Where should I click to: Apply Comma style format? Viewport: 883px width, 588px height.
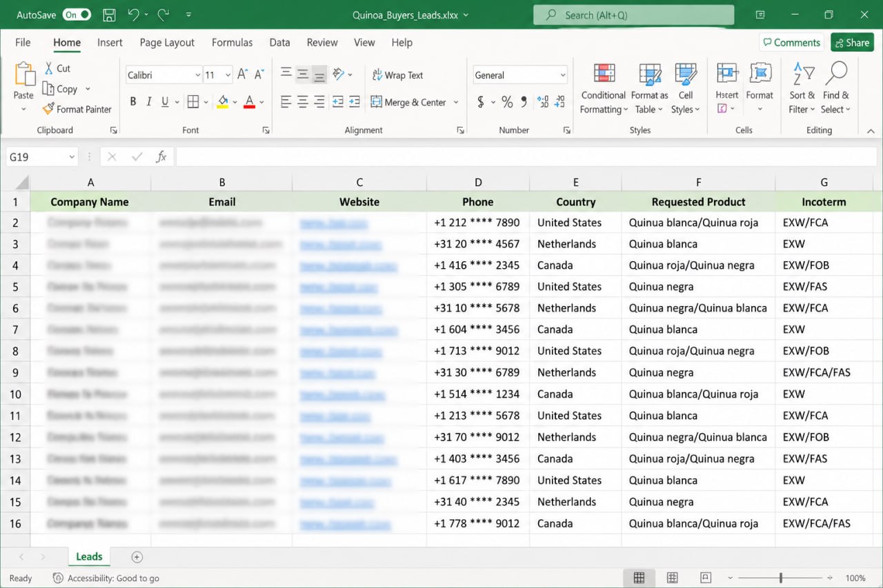coord(524,102)
